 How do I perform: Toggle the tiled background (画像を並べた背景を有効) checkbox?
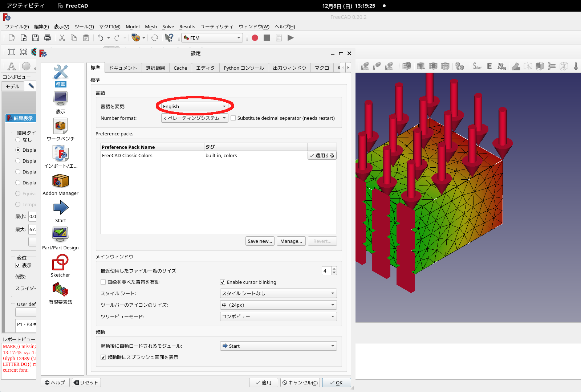point(103,282)
